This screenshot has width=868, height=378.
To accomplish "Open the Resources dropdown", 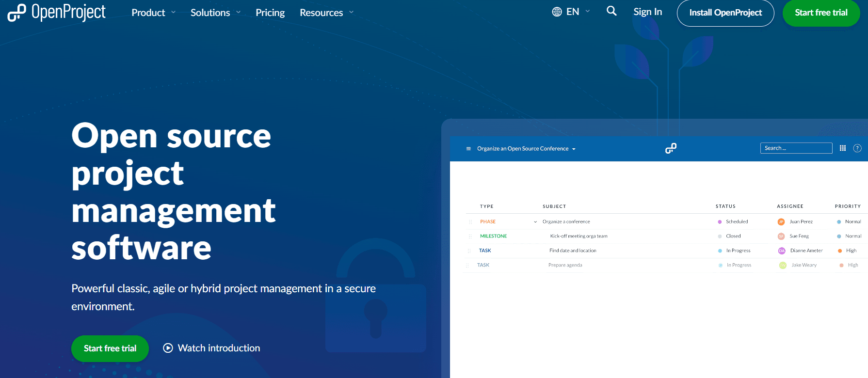I will [x=327, y=13].
